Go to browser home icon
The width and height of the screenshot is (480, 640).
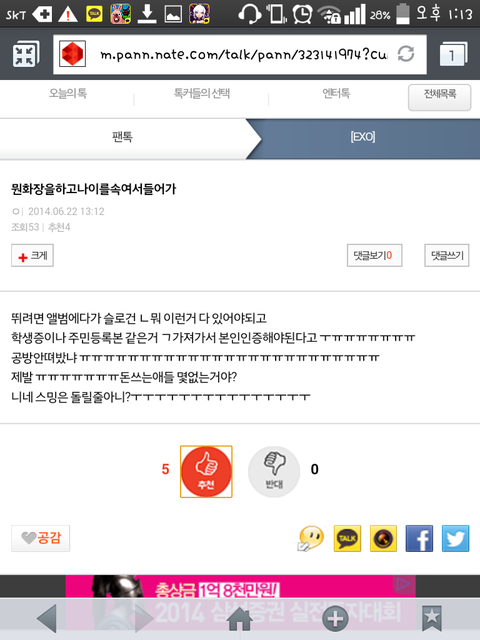[x=240, y=618]
